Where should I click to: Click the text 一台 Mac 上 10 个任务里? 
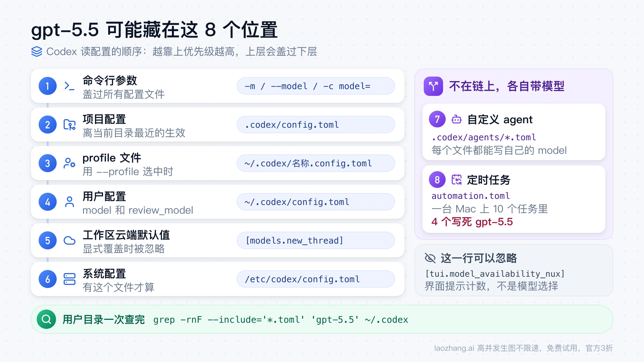pyautogui.click(x=489, y=209)
